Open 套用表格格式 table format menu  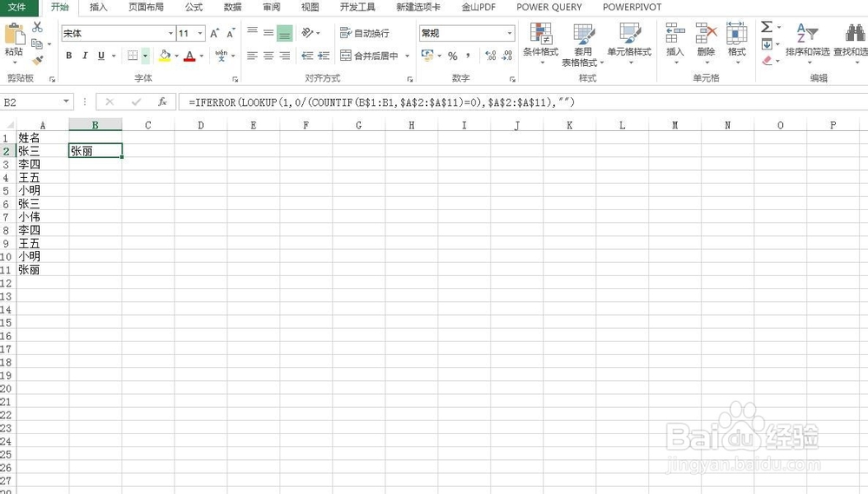pyautogui.click(x=583, y=44)
